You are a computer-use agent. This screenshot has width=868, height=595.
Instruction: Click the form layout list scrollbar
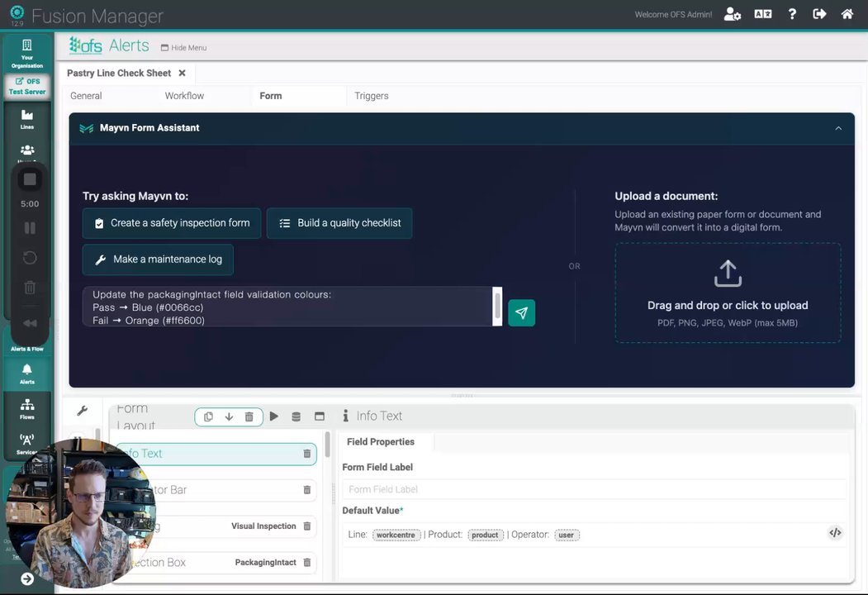coord(327,445)
